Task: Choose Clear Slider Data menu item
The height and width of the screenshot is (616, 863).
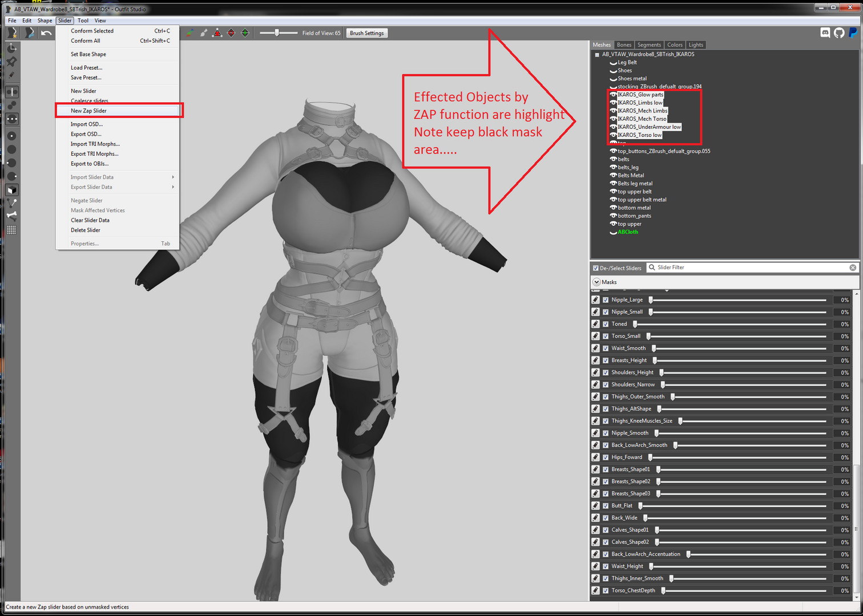Action: coord(118,220)
